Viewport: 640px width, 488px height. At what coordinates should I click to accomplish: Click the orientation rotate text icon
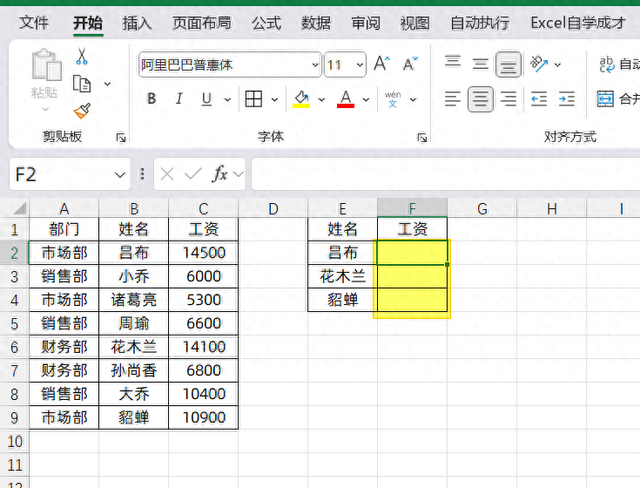(539, 64)
